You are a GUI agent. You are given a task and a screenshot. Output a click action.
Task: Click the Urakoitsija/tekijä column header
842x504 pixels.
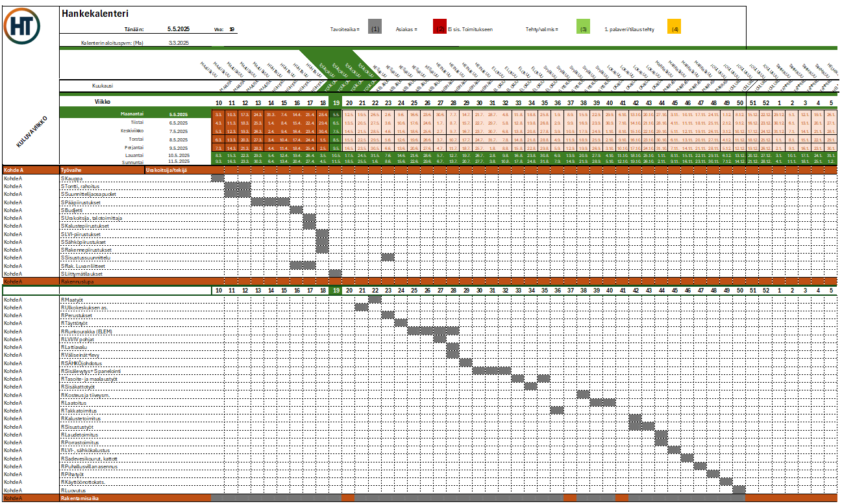(x=167, y=170)
